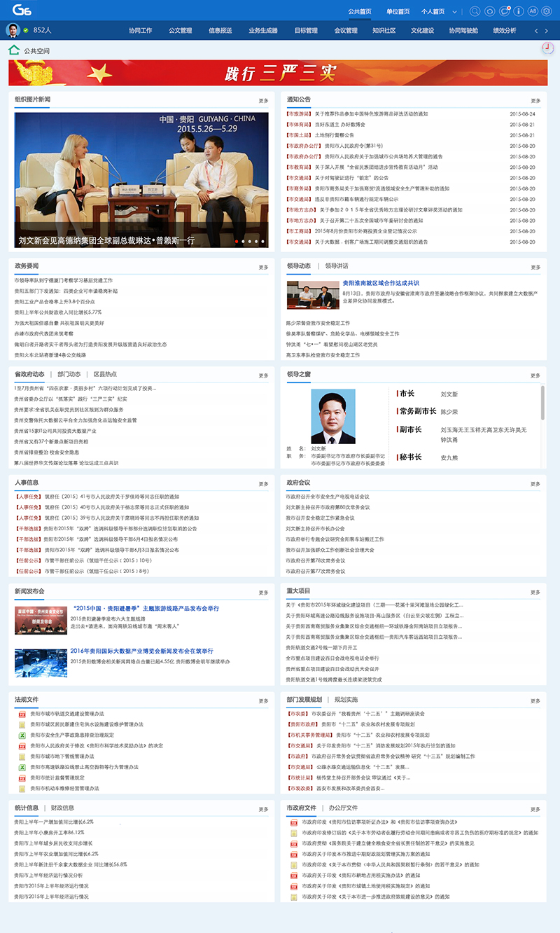The width and height of the screenshot is (560, 933).
Task: Open 公文管理 menu item
Action: click(x=180, y=31)
